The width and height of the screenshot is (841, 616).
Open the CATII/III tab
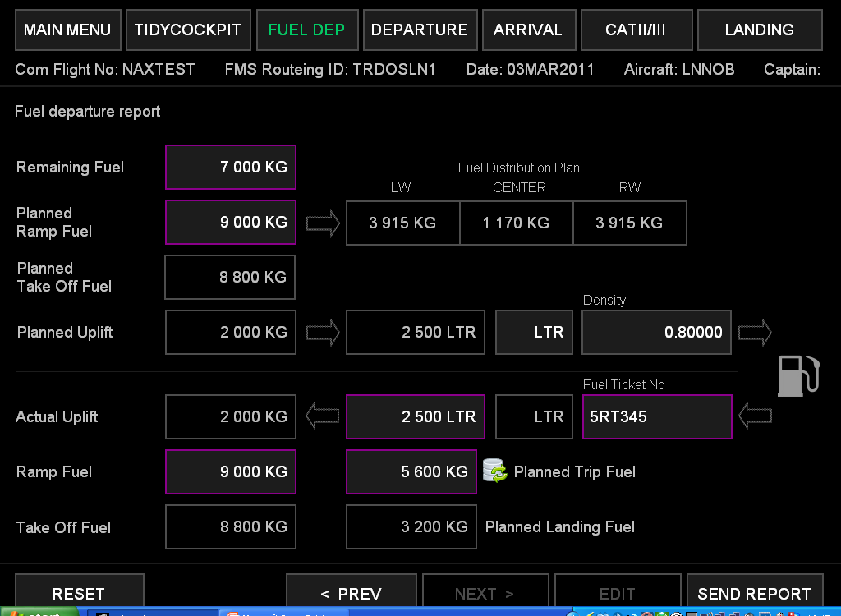(x=635, y=30)
